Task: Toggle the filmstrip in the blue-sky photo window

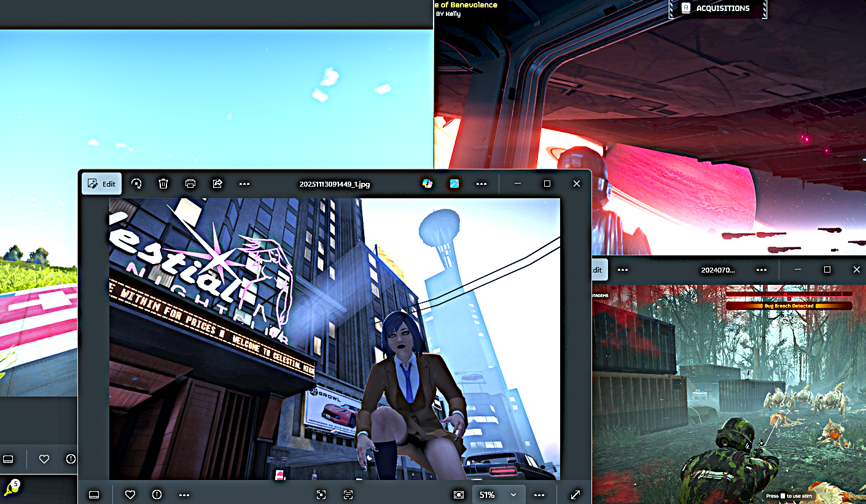Action: [8, 459]
